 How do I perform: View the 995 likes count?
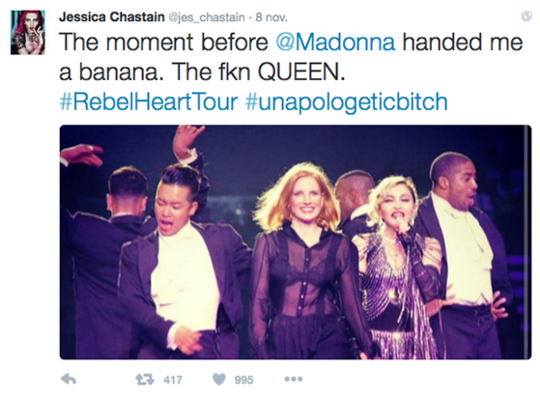244,380
